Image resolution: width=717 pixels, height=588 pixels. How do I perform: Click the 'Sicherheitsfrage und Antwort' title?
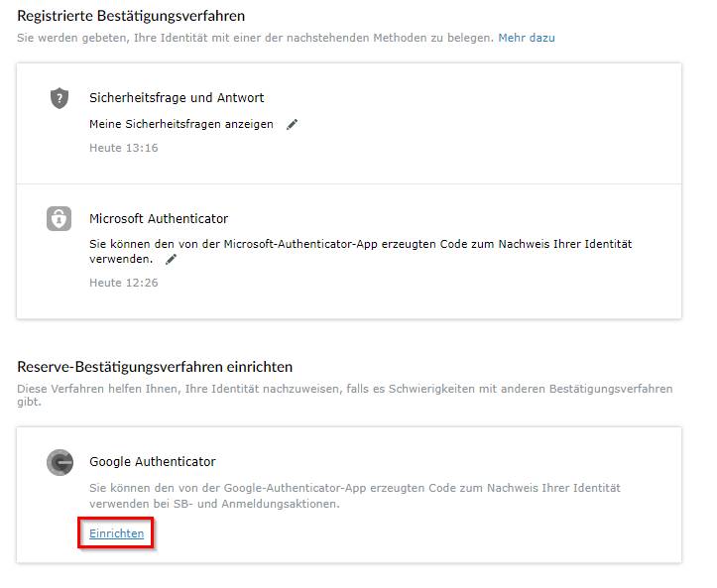click(x=177, y=97)
